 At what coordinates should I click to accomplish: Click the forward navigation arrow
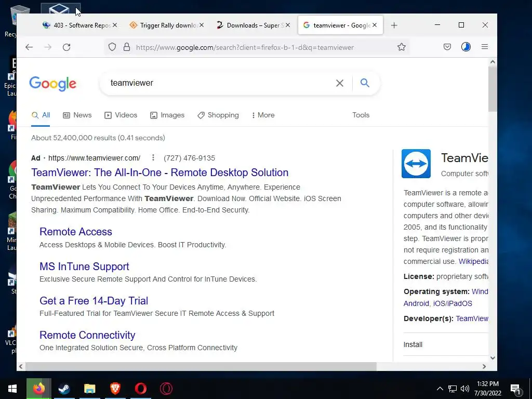(x=48, y=47)
